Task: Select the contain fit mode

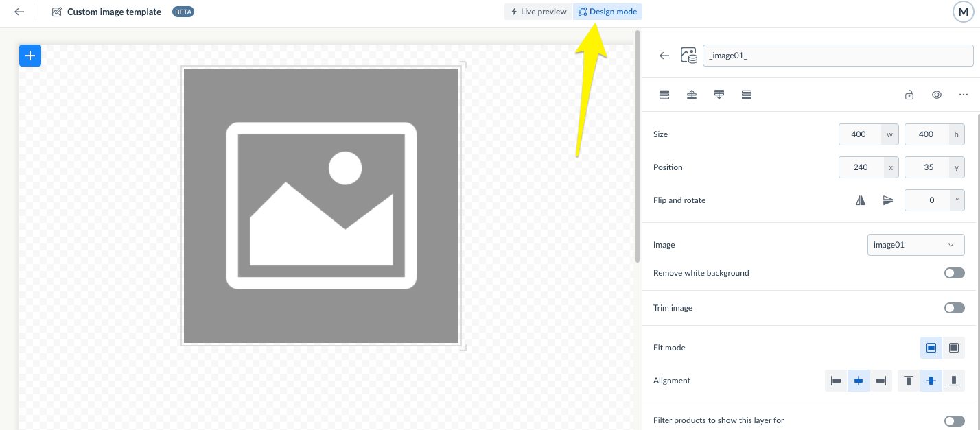Action: coord(931,348)
